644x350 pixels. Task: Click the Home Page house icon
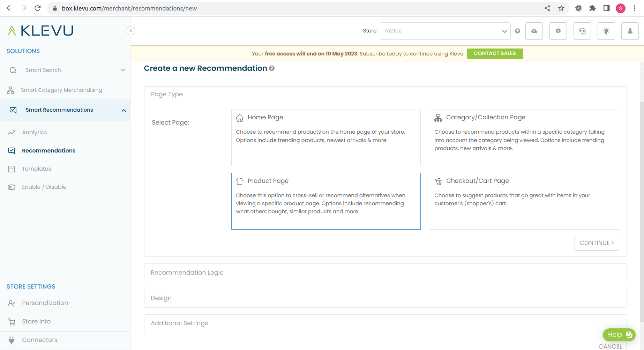coord(240,118)
